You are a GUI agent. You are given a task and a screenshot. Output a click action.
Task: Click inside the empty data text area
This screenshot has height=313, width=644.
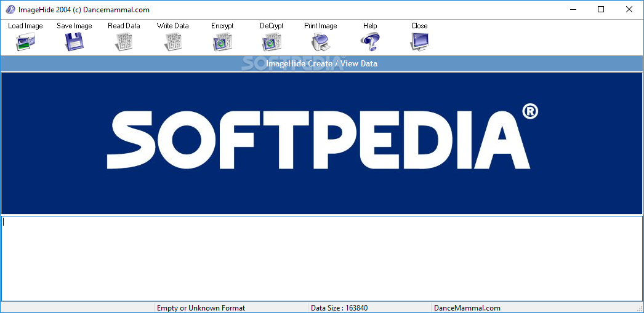(322, 258)
